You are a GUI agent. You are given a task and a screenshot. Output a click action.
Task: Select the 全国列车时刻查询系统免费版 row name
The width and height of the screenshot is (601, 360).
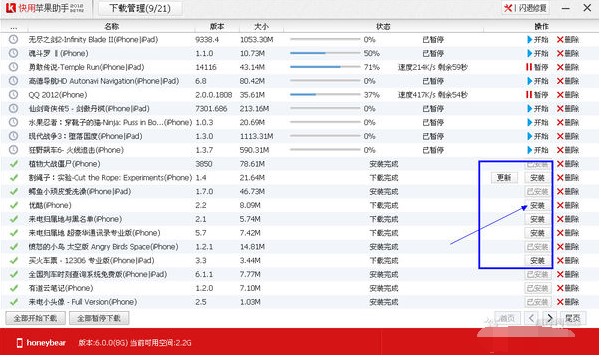click(98, 274)
